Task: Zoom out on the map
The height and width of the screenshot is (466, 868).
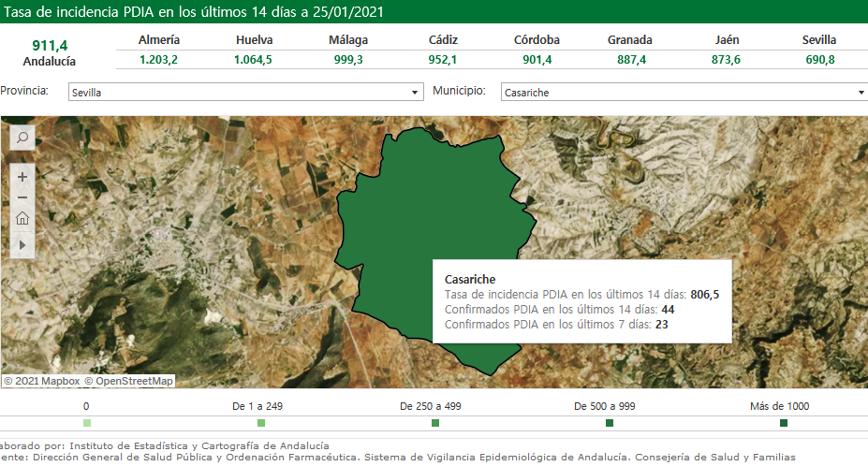Action: 22,197
